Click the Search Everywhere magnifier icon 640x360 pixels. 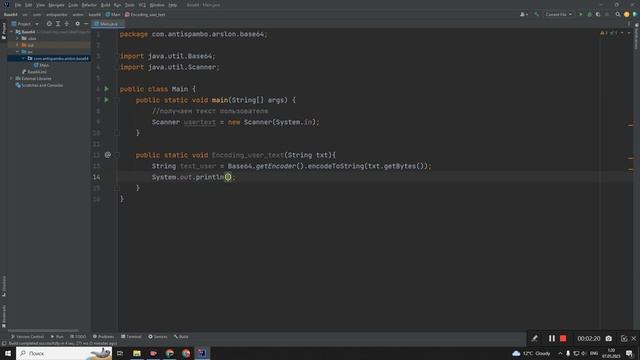(x=618, y=14)
